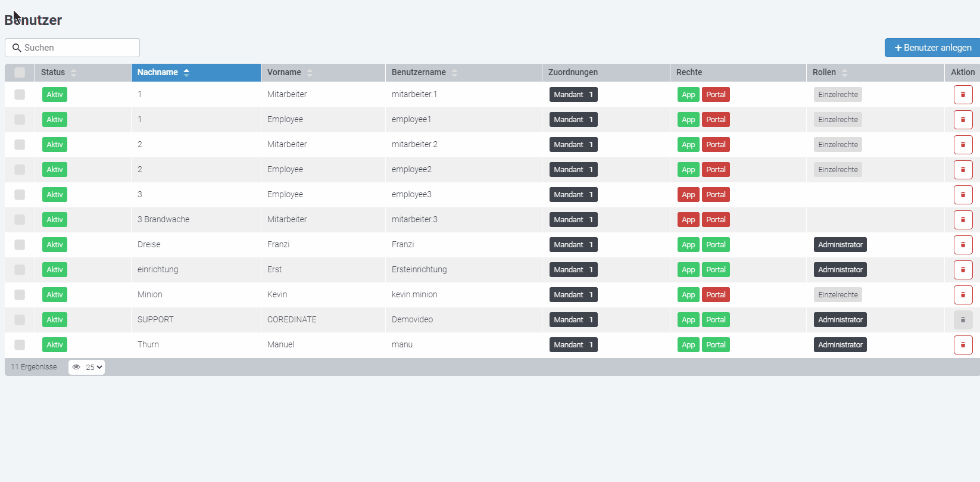Delete Ersteinrichtung user via trash icon
The width and height of the screenshot is (980, 482).
963,270
